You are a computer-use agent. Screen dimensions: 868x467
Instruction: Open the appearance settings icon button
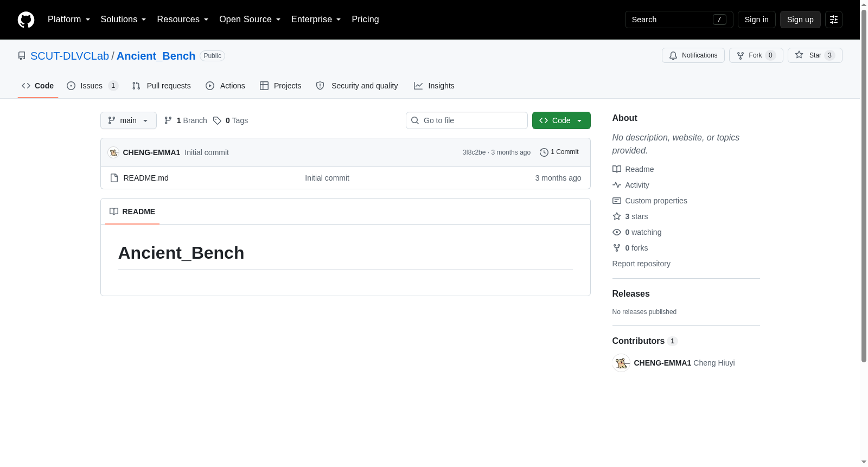pyautogui.click(x=834, y=20)
